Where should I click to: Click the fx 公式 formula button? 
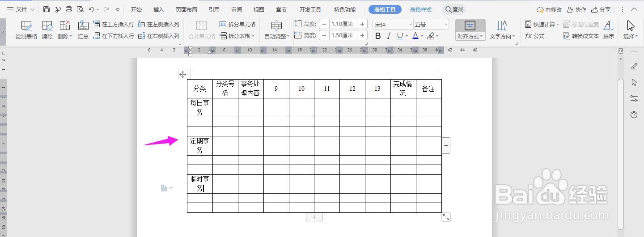534,36
